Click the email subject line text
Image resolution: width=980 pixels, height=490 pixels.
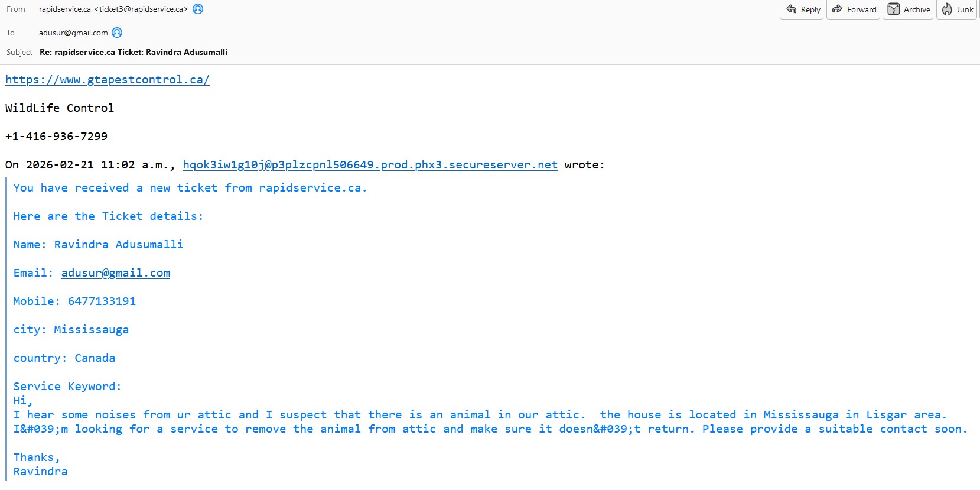click(x=134, y=52)
